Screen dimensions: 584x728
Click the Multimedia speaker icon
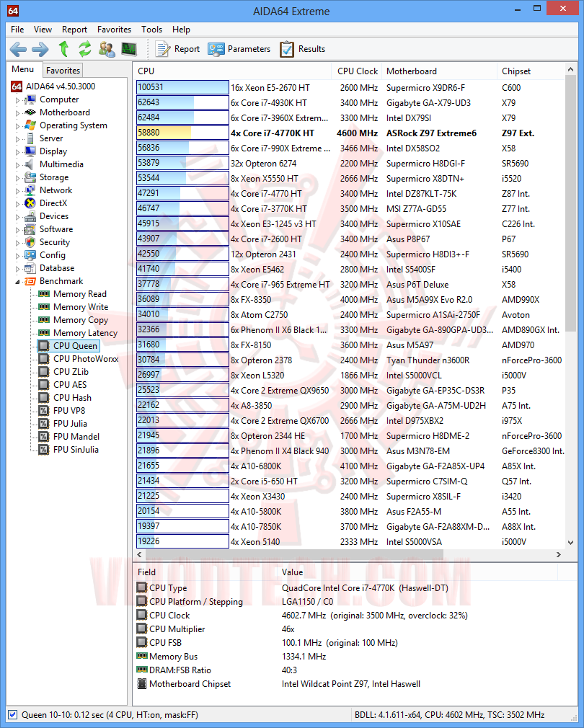(30, 164)
